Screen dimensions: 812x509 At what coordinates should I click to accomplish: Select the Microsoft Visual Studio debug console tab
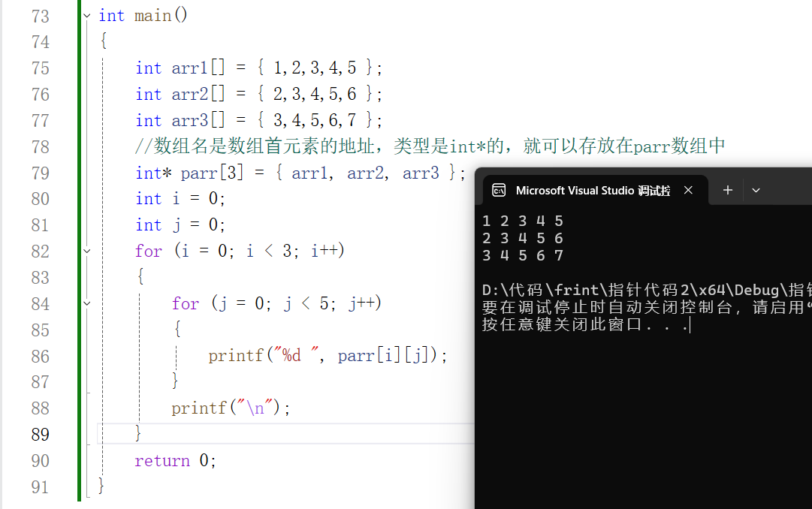click(x=594, y=191)
